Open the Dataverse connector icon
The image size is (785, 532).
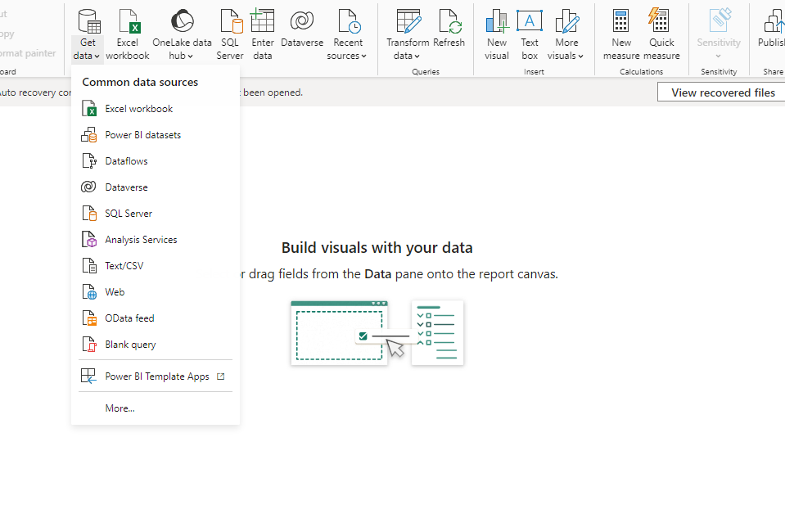click(x=302, y=22)
